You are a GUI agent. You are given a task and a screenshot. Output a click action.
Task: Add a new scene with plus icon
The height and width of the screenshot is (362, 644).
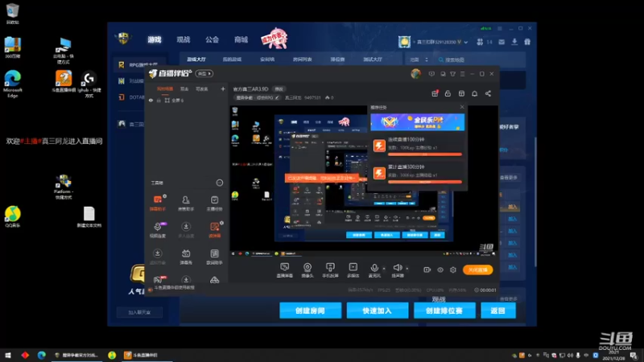click(x=223, y=88)
